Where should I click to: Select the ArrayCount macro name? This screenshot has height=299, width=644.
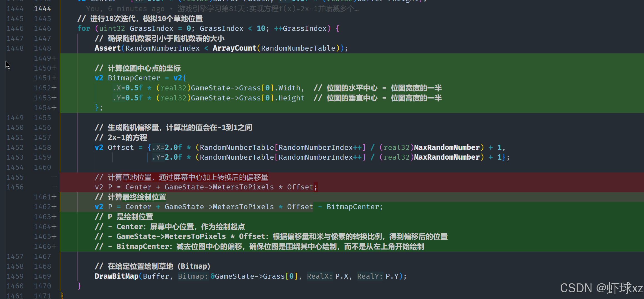[x=234, y=48]
